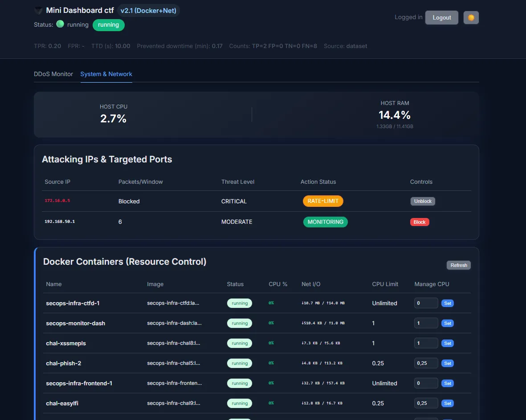
Task: Block IP 192.168.50.1
Action: pos(420,222)
